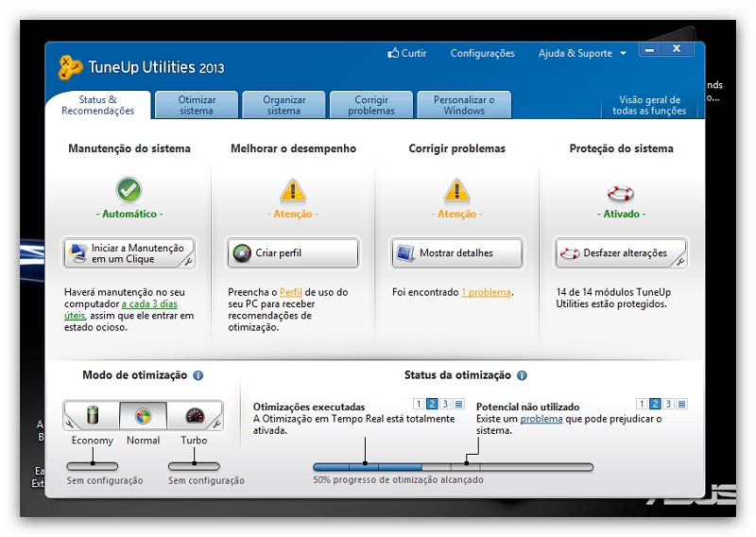The height and width of the screenshot is (537, 756).
Task: Click the TuneUp Utilities logo icon
Action: click(x=71, y=67)
